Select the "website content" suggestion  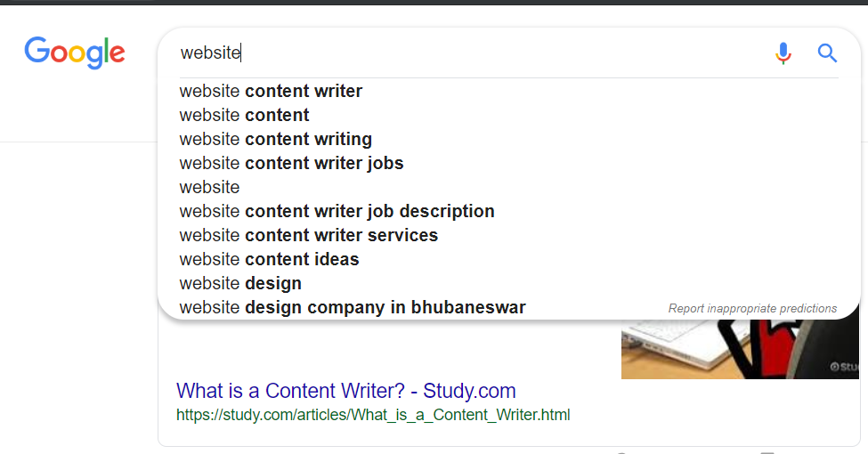point(244,115)
